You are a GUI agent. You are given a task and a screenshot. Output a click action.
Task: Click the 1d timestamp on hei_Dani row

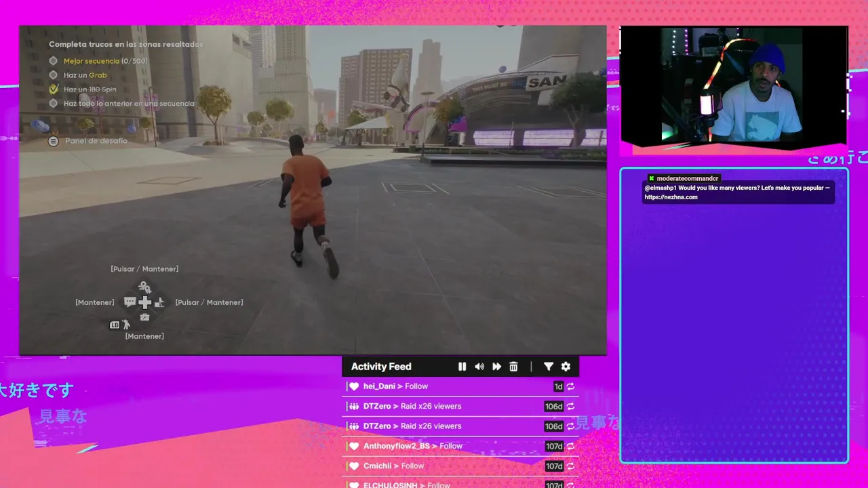tap(559, 386)
